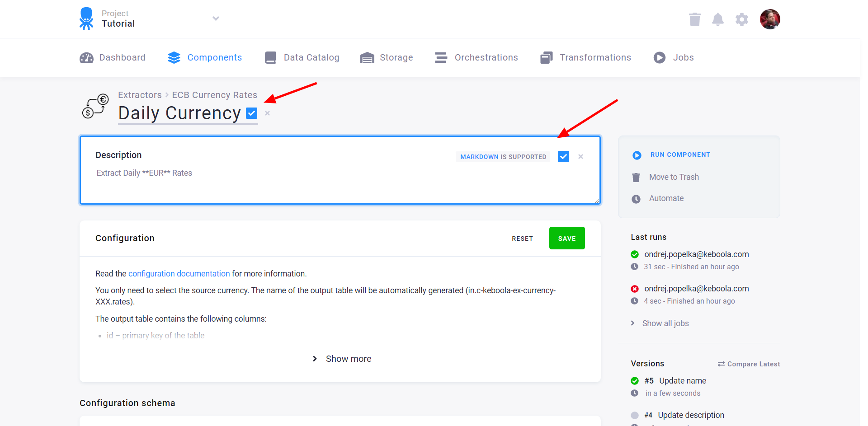
Task: Click the Markdown is supported label
Action: coord(503,157)
